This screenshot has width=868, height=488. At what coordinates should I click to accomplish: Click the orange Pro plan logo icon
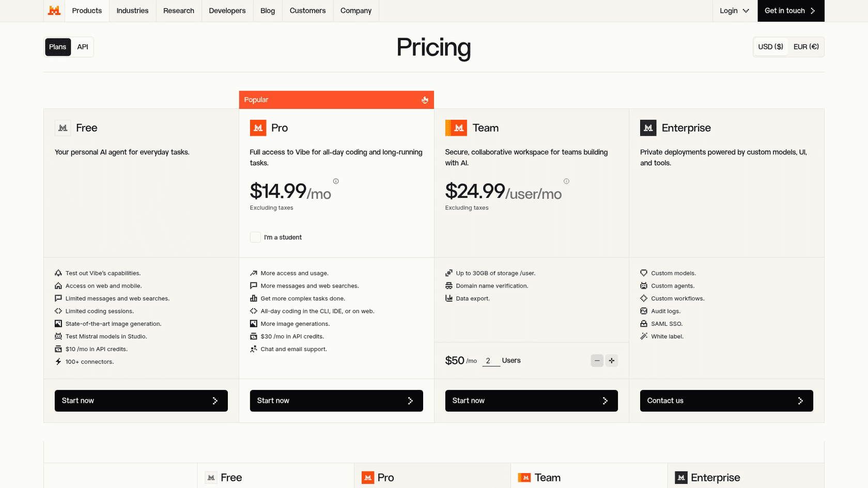pos(258,128)
